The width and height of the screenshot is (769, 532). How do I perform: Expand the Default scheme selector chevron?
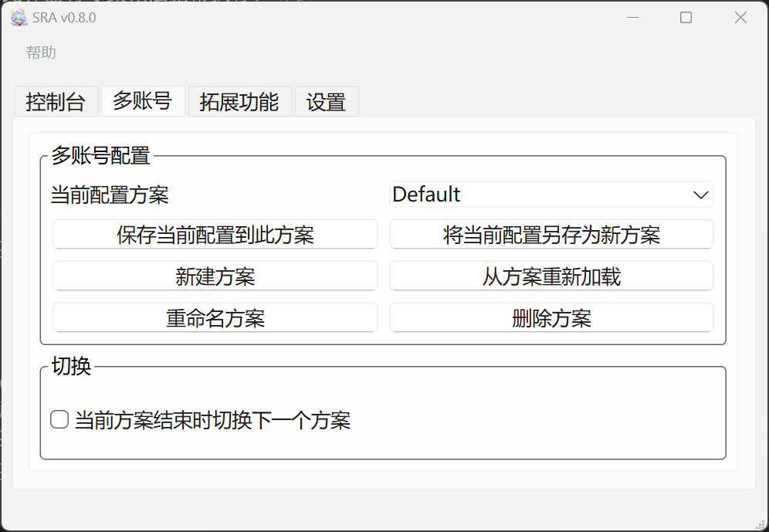700,195
